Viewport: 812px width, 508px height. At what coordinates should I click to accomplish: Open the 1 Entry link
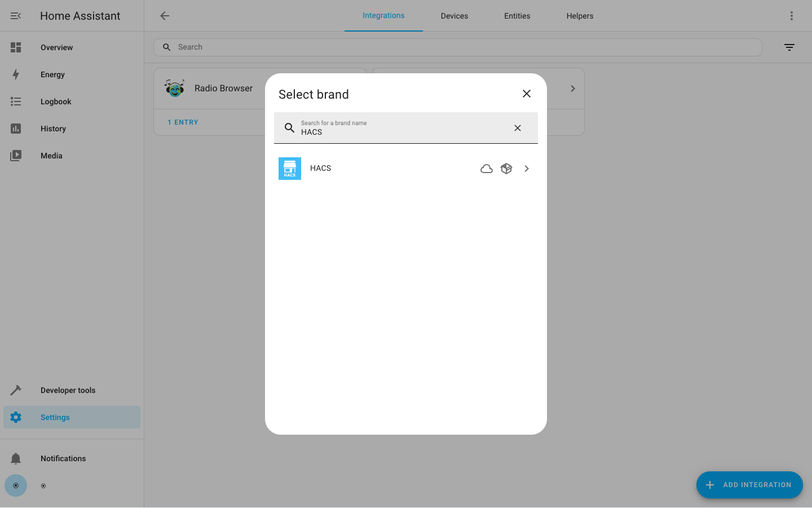tap(183, 122)
